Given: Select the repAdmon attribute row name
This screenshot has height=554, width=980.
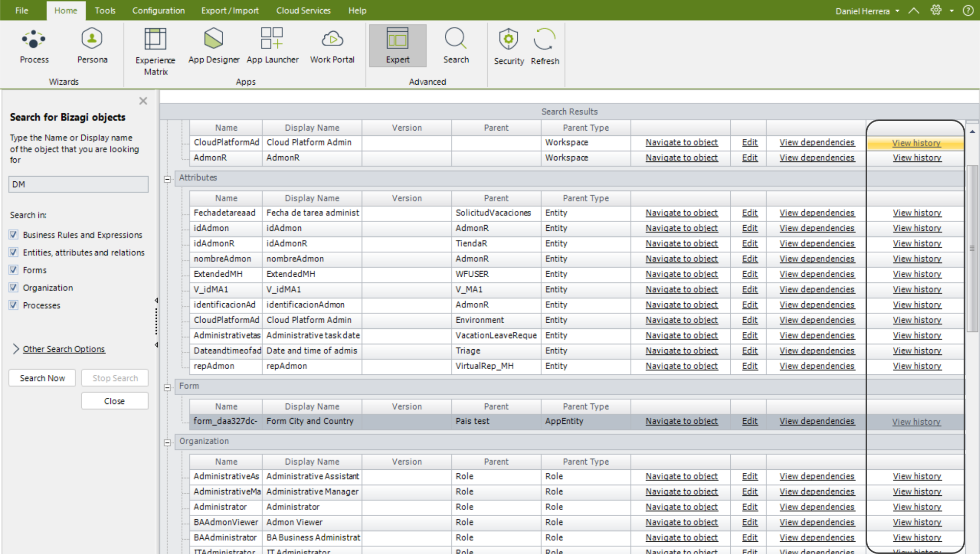Looking at the screenshot, I should 214,366.
